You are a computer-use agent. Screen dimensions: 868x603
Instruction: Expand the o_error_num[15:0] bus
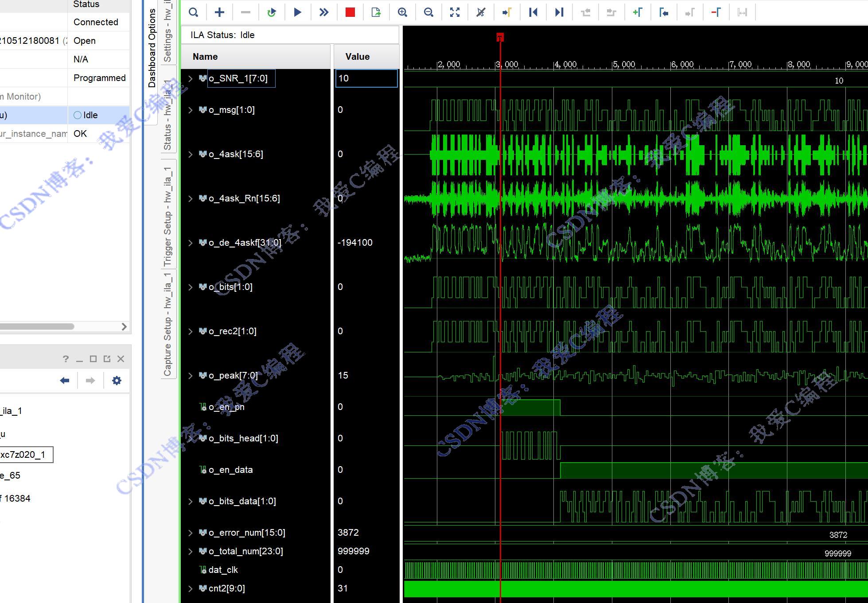pos(191,533)
